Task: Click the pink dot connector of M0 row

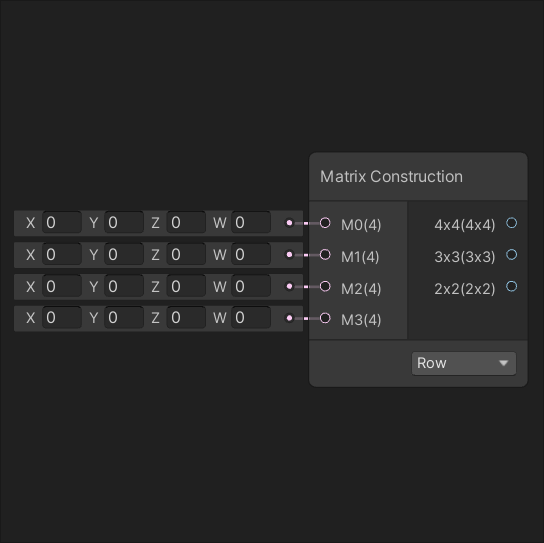Action: tap(289, 223)
